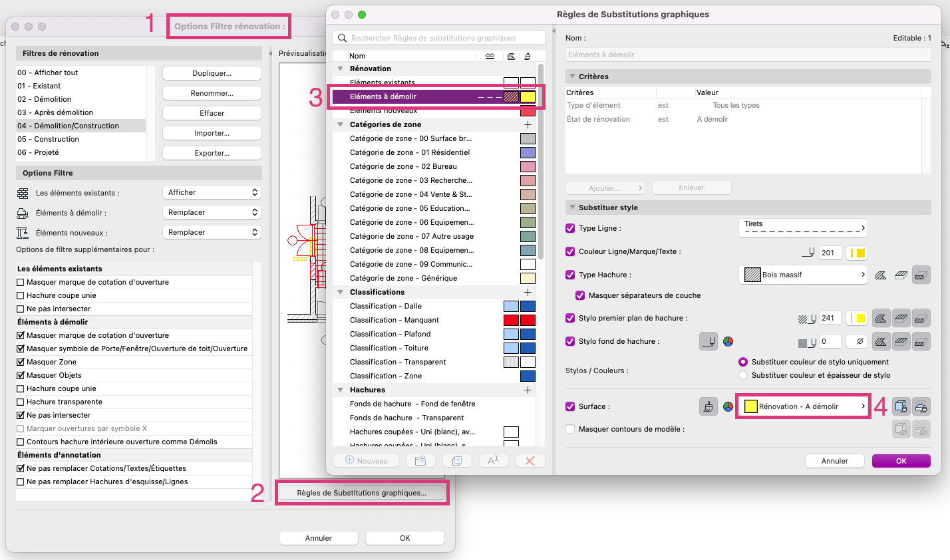Image resolution: width=950 pixels, height=560 pixels.
Task: Click RGB color wheel on Surface row
Action: (x=728, y=406)
